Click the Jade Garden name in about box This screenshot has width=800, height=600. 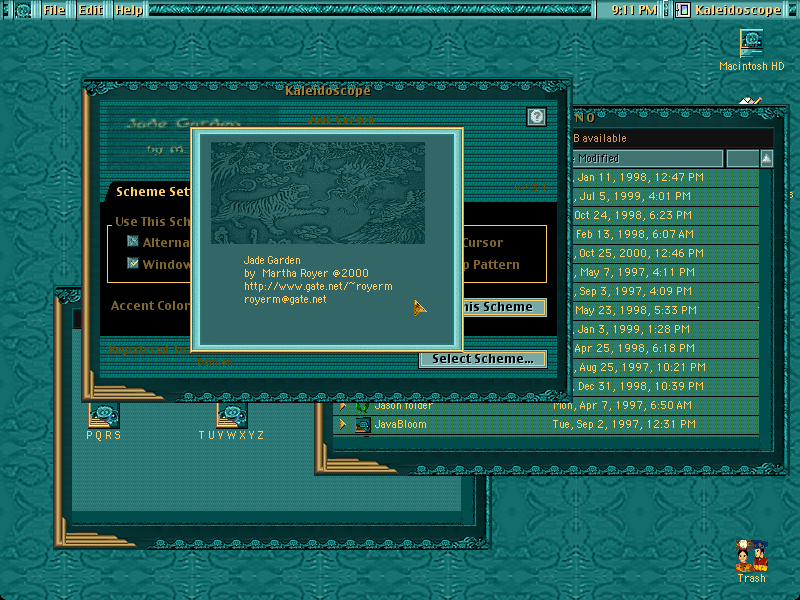[272, 260]
